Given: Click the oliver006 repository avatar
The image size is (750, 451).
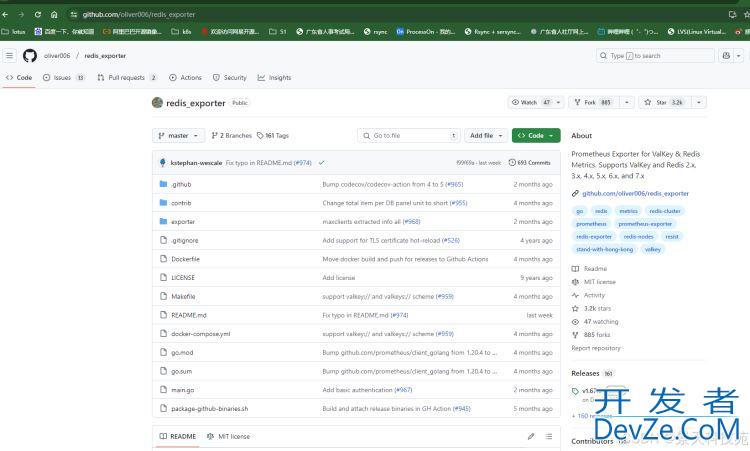Looking at the screenshot, I should click(x=157, y=102).
